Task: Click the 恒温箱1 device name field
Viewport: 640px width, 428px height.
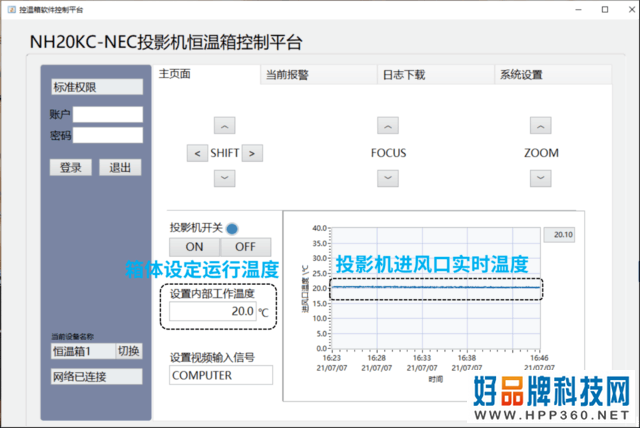Action: coord(83,351)
